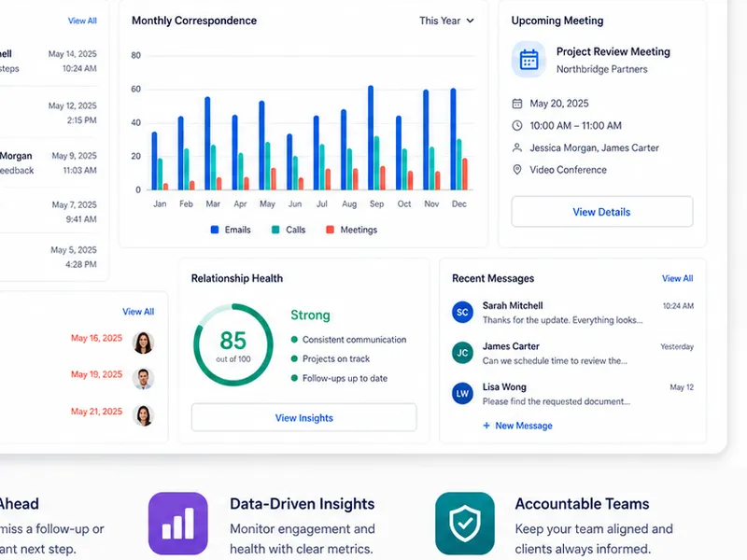Select the May 16, 2025 due date
747x560 pixels.
(97, 338)
